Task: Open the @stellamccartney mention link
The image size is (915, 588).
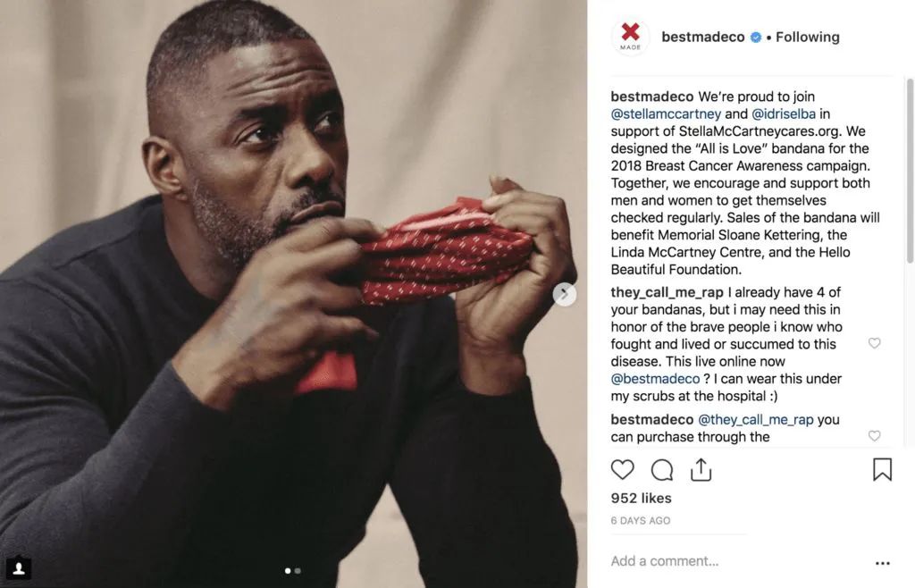Action: click(x=666, y=113)
